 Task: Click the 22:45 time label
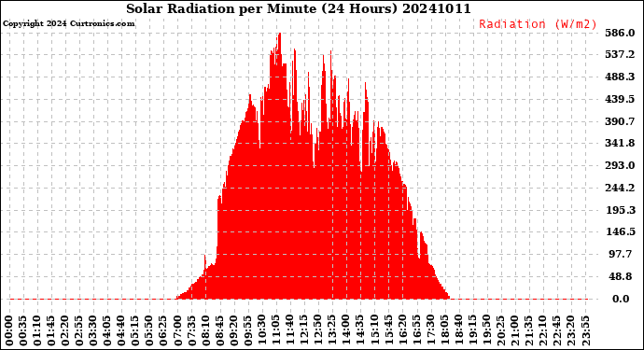coord(557,330)
